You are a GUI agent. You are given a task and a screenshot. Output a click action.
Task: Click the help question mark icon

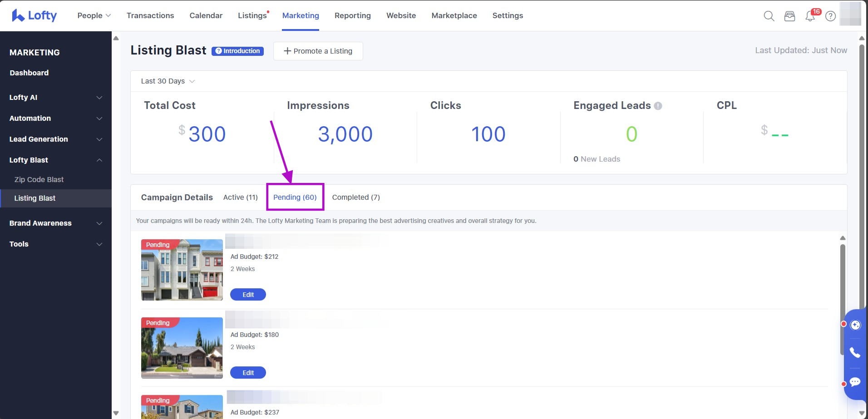(x=830, y=16)
